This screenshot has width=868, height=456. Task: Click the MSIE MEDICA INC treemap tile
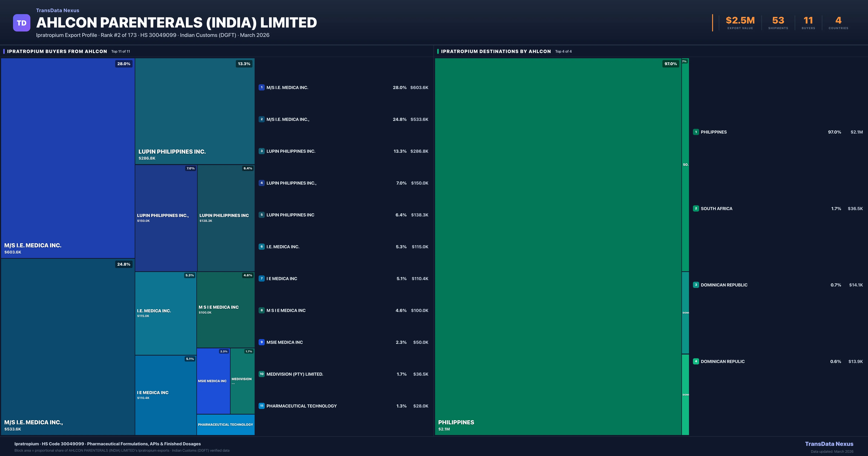click(213, 381)
